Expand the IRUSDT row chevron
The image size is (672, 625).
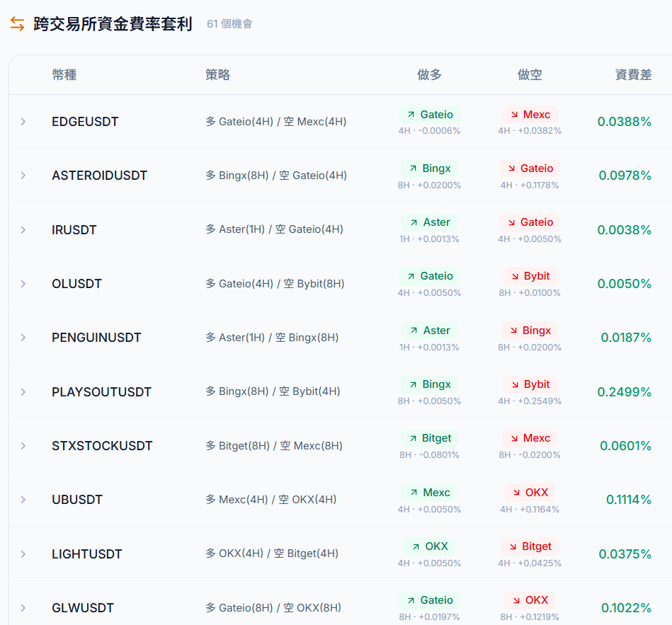coord(23,230)
